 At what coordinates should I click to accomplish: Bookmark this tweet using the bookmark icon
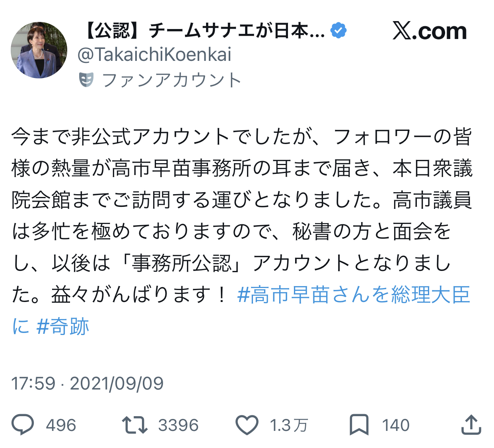(x=359, y=425)
